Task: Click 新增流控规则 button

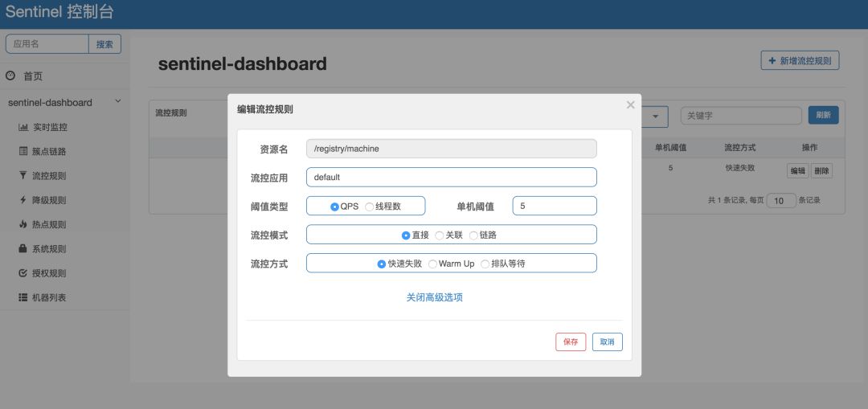Action: tap(800, 60)
